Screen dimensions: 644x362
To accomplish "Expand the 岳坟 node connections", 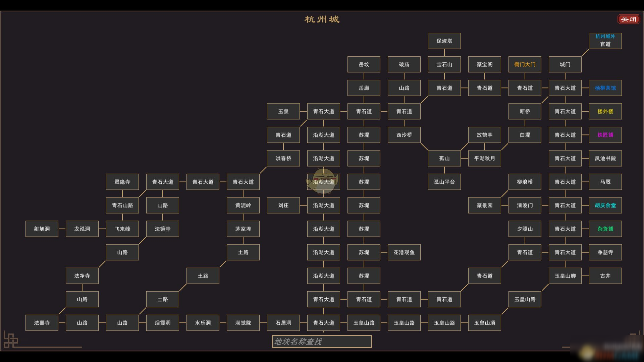I will coord(364,64).
